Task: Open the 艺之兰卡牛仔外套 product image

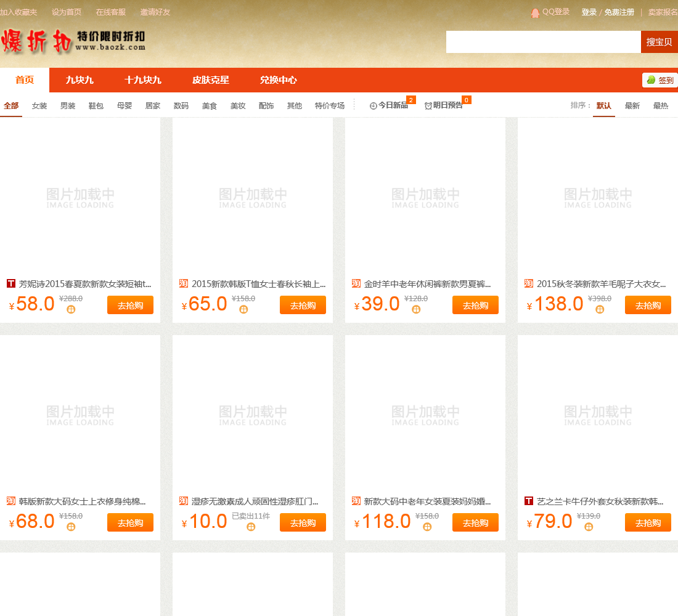Action: 598,414
